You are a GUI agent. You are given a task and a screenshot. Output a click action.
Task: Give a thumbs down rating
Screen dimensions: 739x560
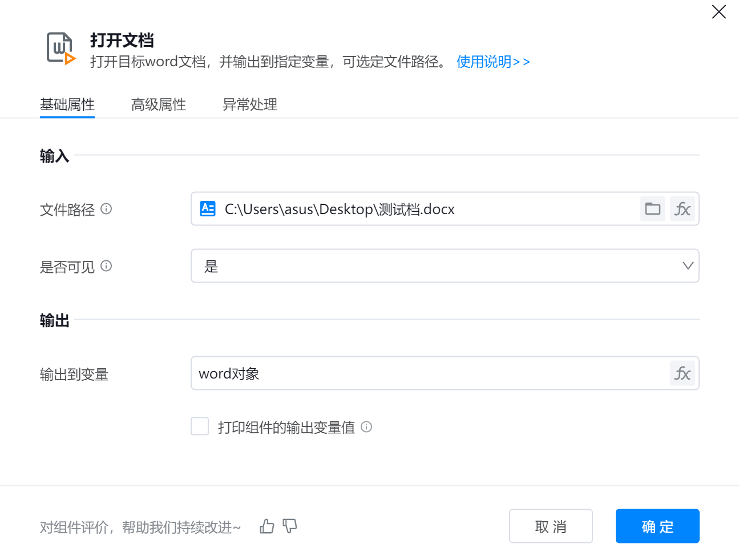tap(290, 526)
